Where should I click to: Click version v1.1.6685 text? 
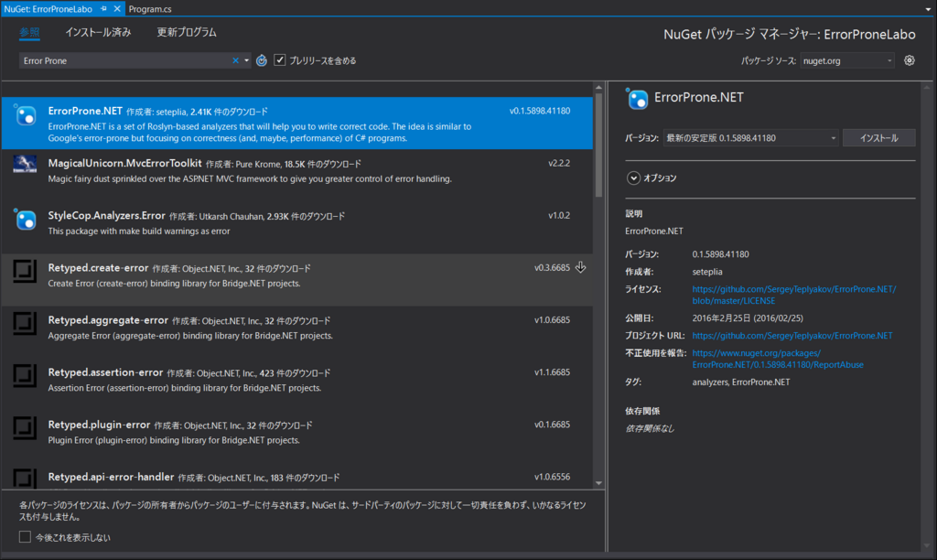point(552,372)
